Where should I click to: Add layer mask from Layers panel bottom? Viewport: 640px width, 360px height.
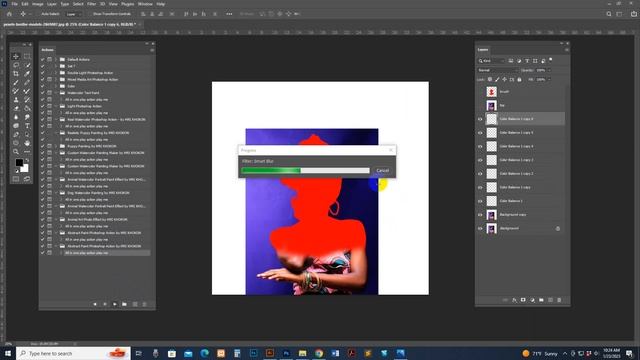tap(523, 300)
